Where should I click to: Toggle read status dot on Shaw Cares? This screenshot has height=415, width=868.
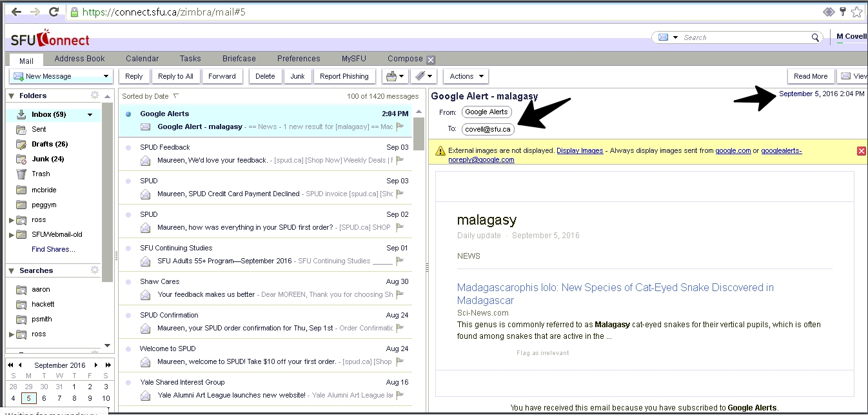click(x=128, y=281)
